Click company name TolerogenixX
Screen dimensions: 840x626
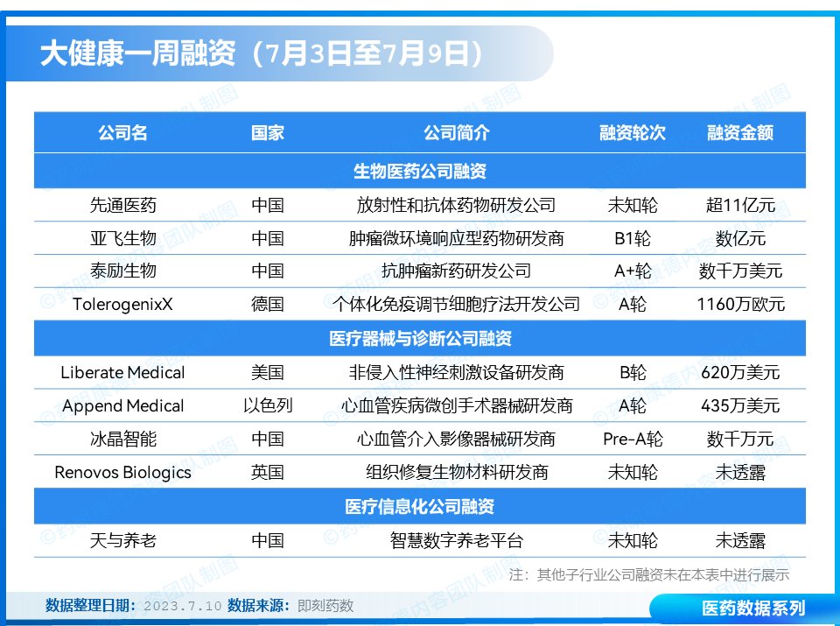(x=122, y=304)
